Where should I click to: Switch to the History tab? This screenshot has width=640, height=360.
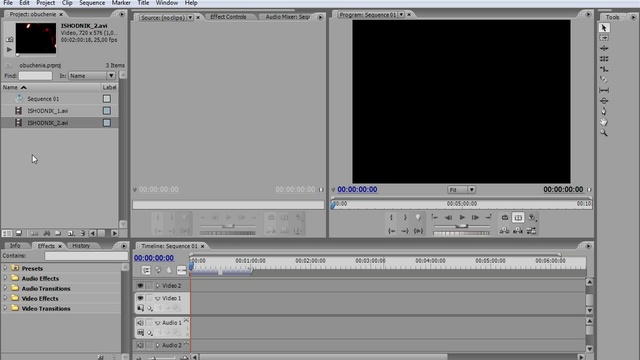coord(81,246)
